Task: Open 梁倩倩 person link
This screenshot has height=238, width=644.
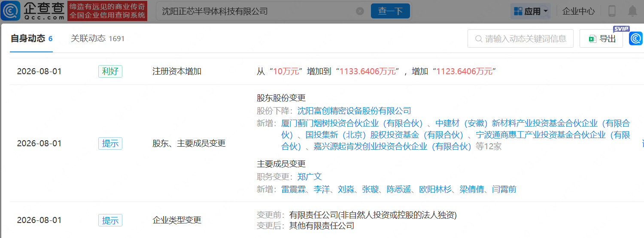Action: (472, 189)
